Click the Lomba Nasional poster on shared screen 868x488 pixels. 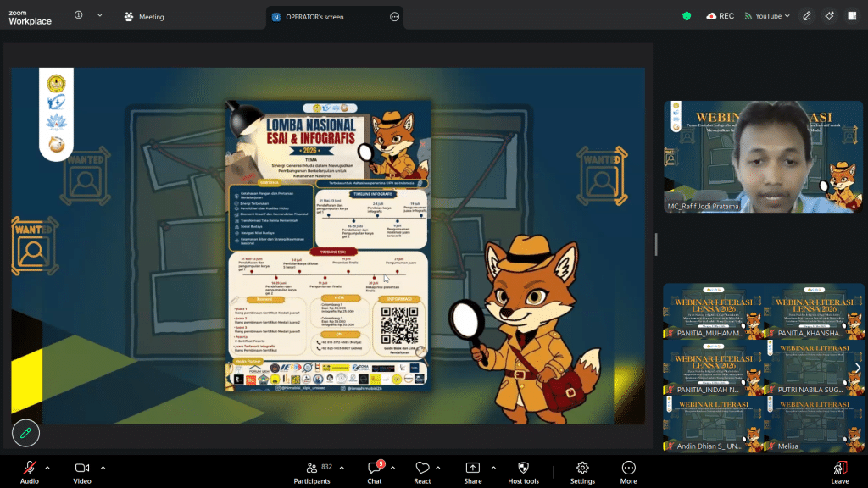(328, 246)
